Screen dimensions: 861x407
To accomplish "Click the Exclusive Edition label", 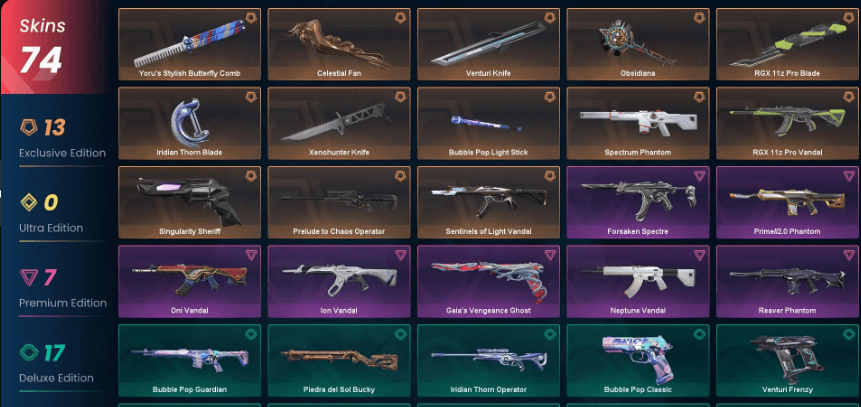I will pos(63,153).
